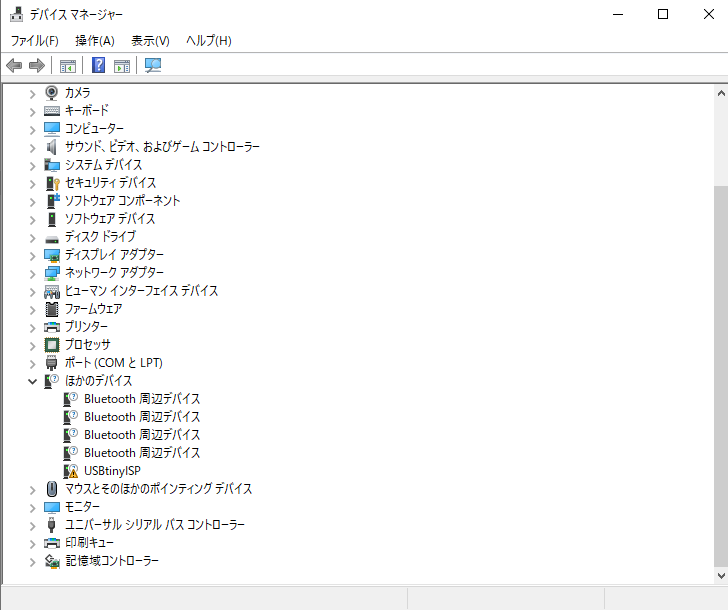
Task: Click the port icon beside ポート (COM と LPT)
Action: coord(52,363)
